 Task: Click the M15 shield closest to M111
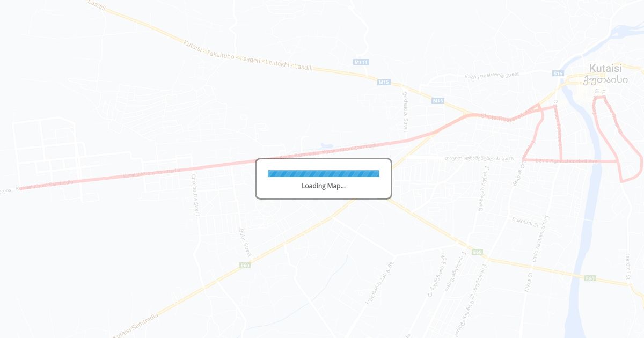[x=383, y=82]
